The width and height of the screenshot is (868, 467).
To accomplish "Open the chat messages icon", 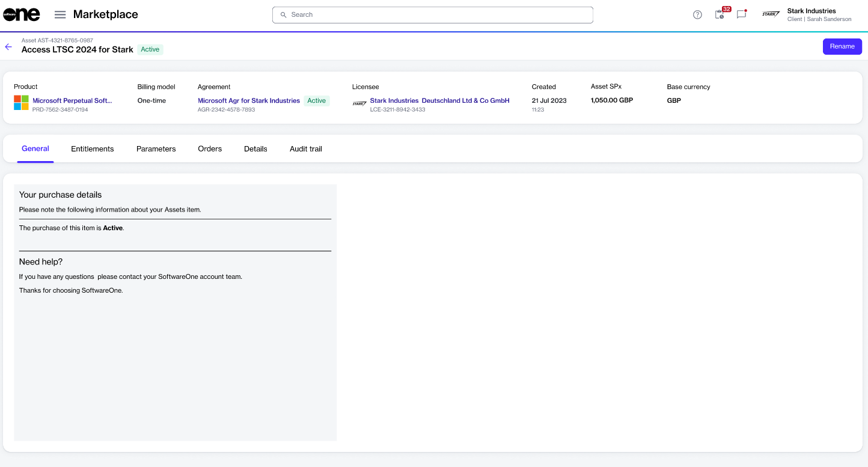I will pyautogui.click(x=741, y=15).
